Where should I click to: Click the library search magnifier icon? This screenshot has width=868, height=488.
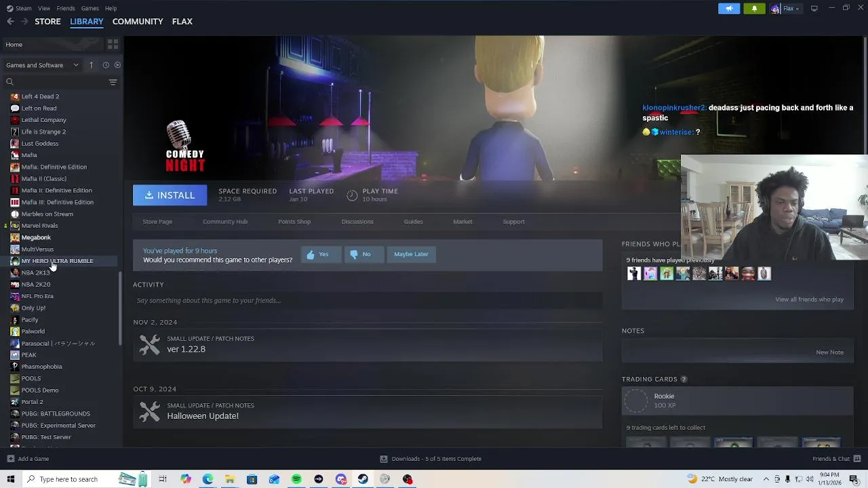(x=9, y=82)
